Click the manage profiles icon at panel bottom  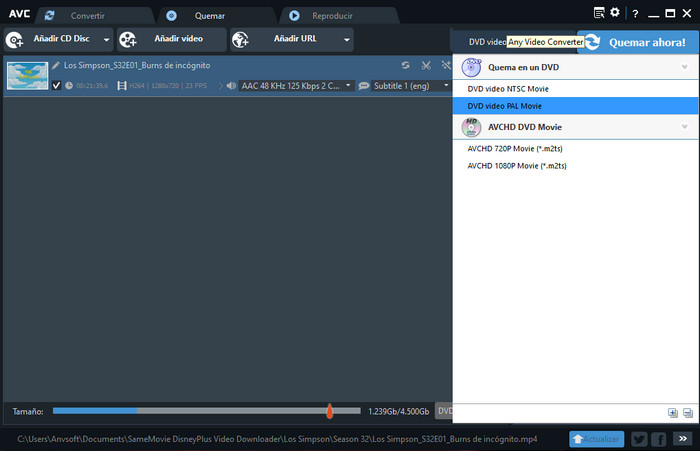point(688,413)
